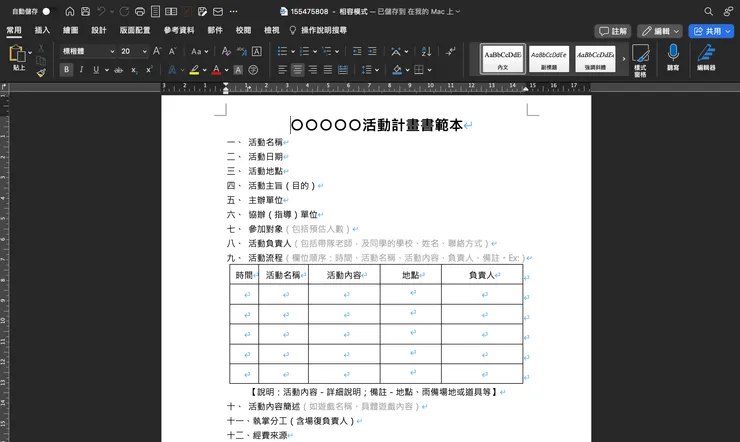The height and width of the screenshot is (442, 740).
Task: Apply subscript formatting
Action: [x=134, y=70]
